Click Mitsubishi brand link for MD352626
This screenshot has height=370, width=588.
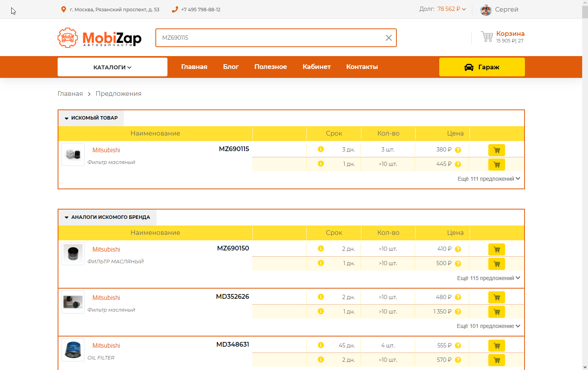click(106, 298)
